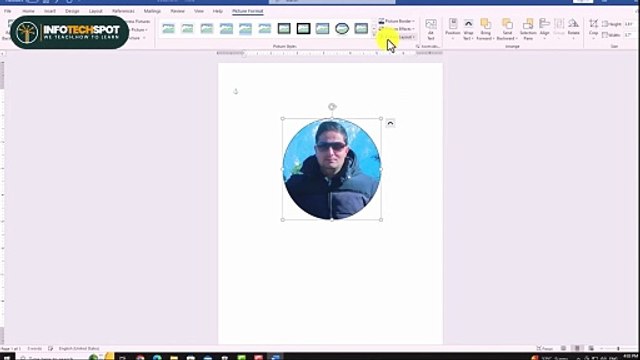This screenshot has width=640, height=360.
Task: Open the File tab
Action: point(7,11)
